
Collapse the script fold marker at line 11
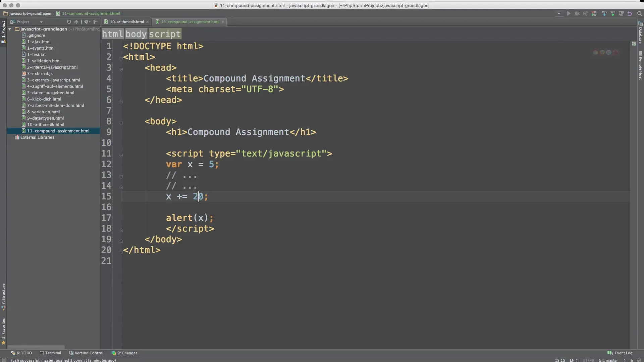[x=121, y=155]
